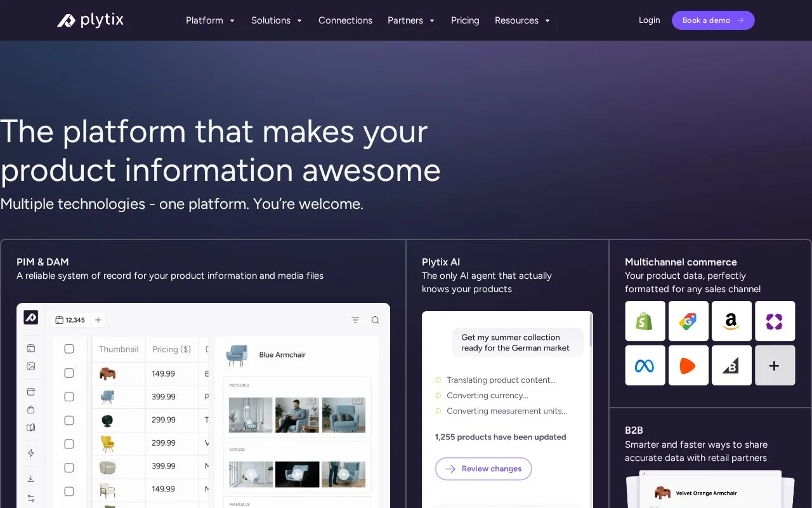Choose the Amazon channel tile
Viewport: 812px width, 508px height.
pos(731,321)
